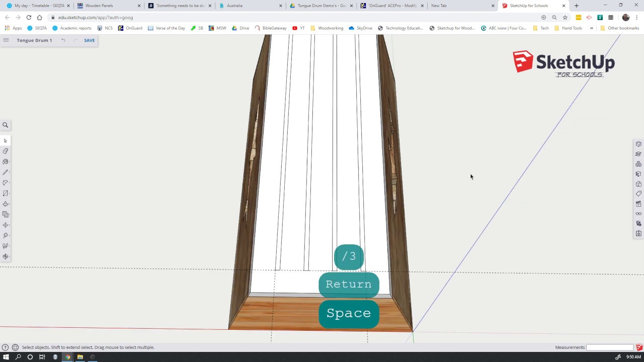Show more bookmarks with the chevron
The image size is (644, 362).
pyautogui.click(x=591, y=28)
